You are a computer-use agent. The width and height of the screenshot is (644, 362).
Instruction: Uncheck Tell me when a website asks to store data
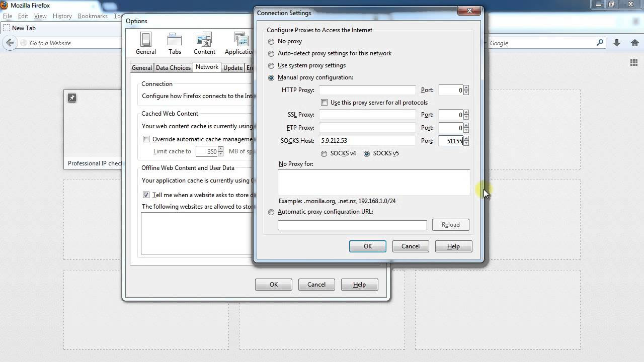146,195
